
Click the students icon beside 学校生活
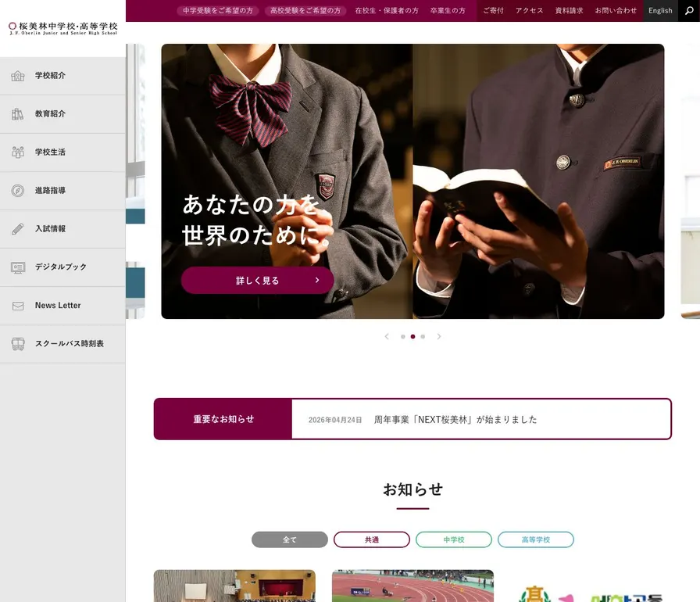18,152
